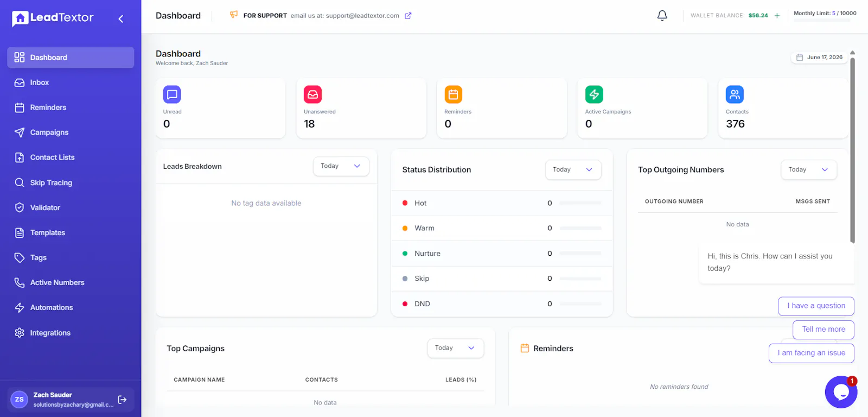
Task: Click the Skip status row label
Action: tap(422, 279)
